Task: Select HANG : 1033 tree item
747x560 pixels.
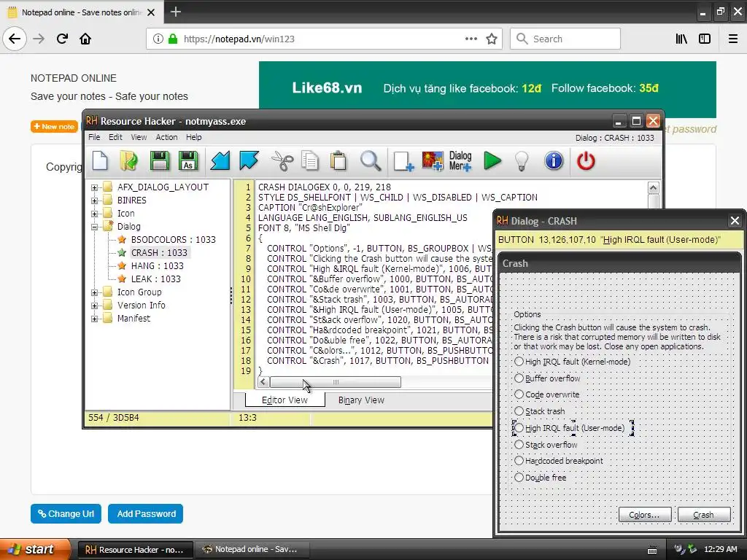Action: pos(158,265)
